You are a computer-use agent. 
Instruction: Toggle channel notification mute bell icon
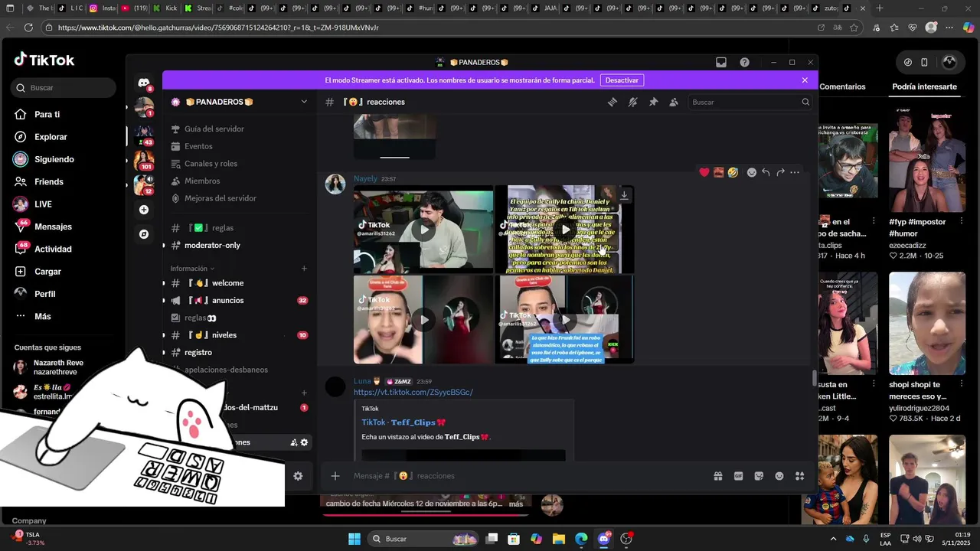tap(632, 102)
